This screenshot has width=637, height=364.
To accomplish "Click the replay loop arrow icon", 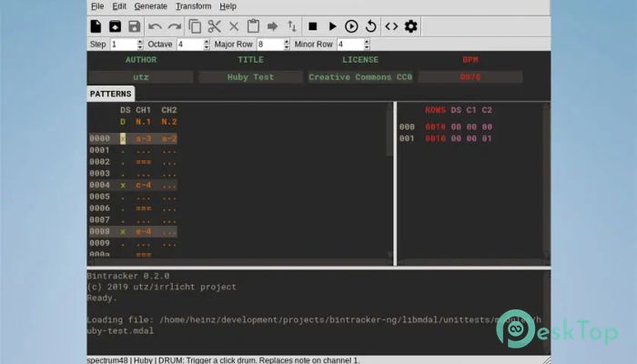I will (x=371, y=26).
